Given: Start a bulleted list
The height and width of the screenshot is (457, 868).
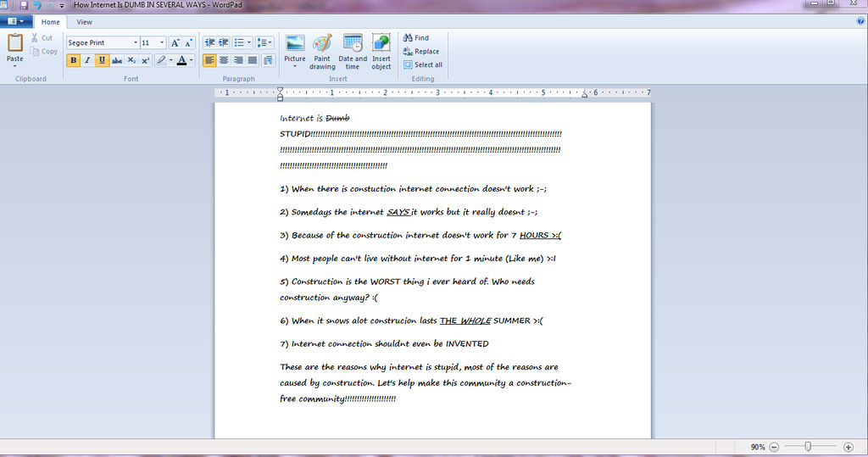Looking at the screenshot, I should pos(238,42).
